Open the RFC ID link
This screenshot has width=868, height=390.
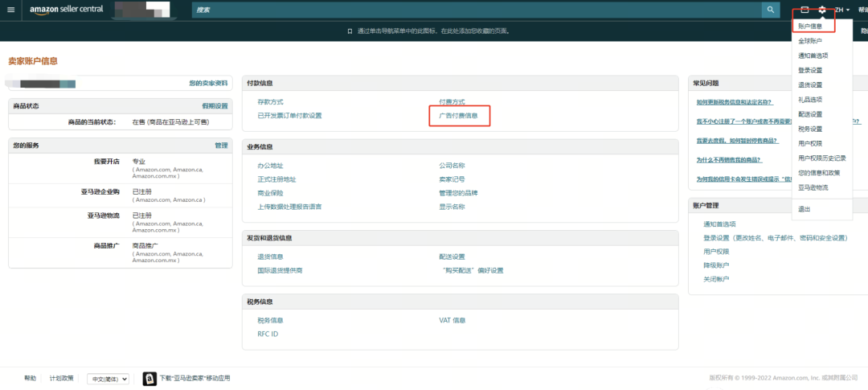268,334
